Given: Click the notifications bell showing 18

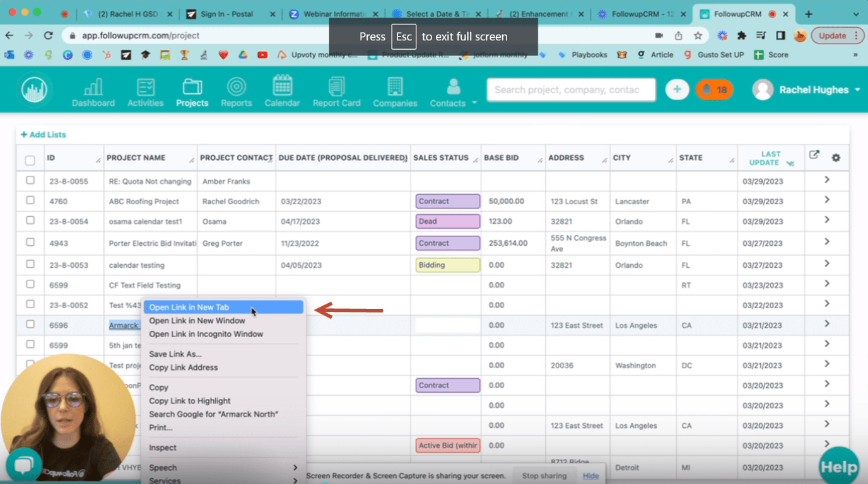Looking at the screenshot, I should (714, 90).
